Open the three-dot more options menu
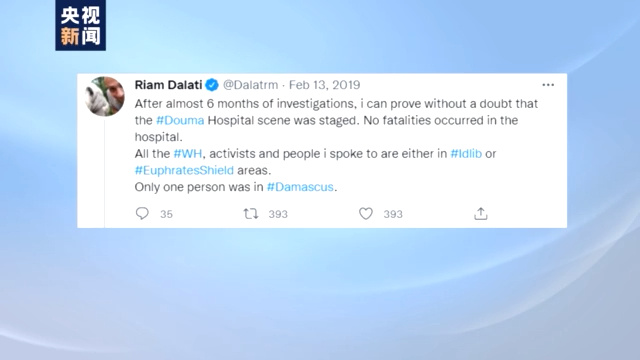The width and height of the screenshot is (640, 360). tap(548, 85)
